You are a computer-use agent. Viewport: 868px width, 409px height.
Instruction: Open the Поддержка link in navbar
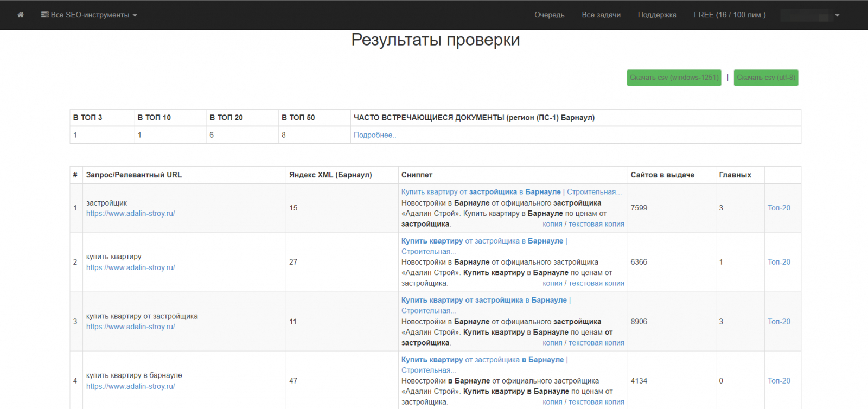coord(657,15)
